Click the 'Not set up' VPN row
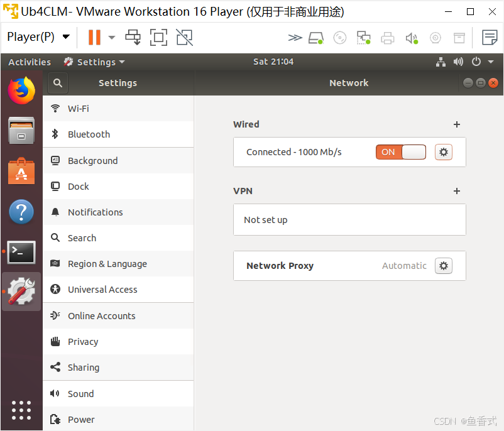Screen dimensions: 504x431 point(349,220)
